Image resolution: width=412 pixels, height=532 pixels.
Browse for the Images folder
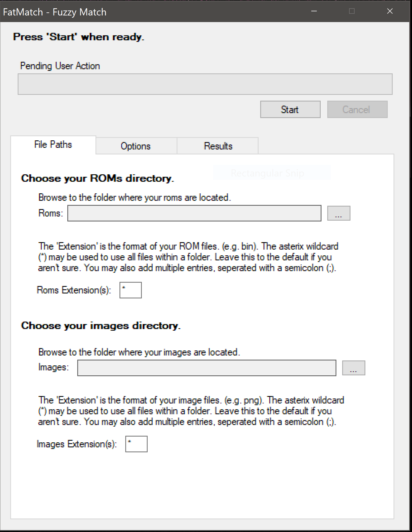point(353,368)
